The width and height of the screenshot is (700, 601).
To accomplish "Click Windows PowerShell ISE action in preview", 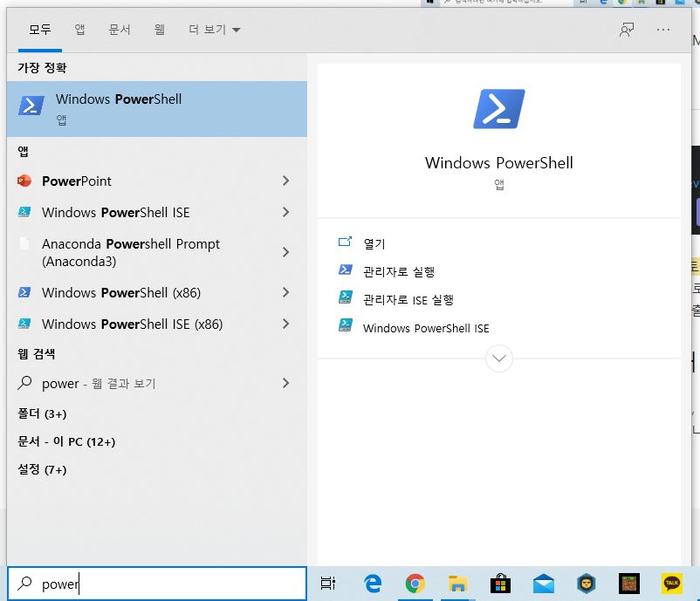I will click(426, 328).
